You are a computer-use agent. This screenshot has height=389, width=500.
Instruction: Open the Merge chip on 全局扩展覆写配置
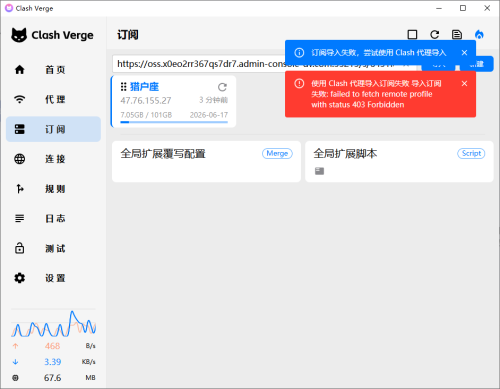pos(277,153)
